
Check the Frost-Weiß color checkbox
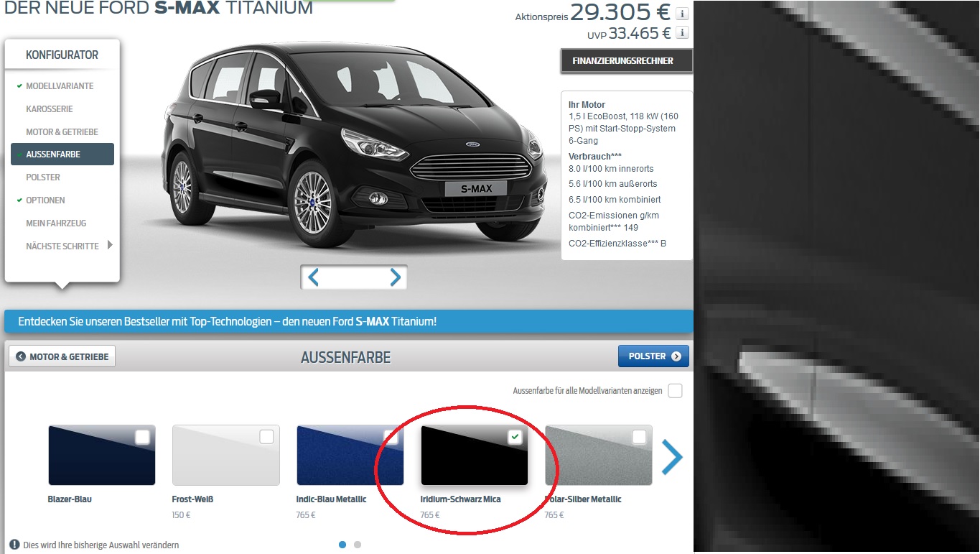(x=266, y=437)
